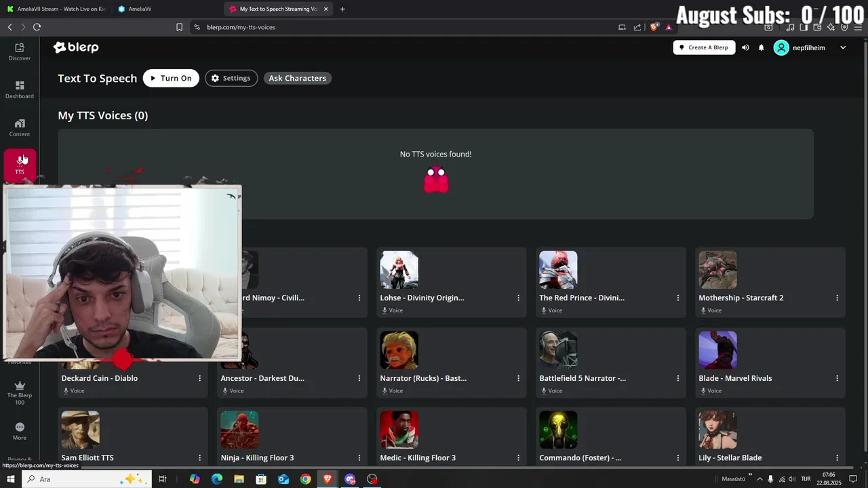Open the Discover sidebar section

click(20, 52)
